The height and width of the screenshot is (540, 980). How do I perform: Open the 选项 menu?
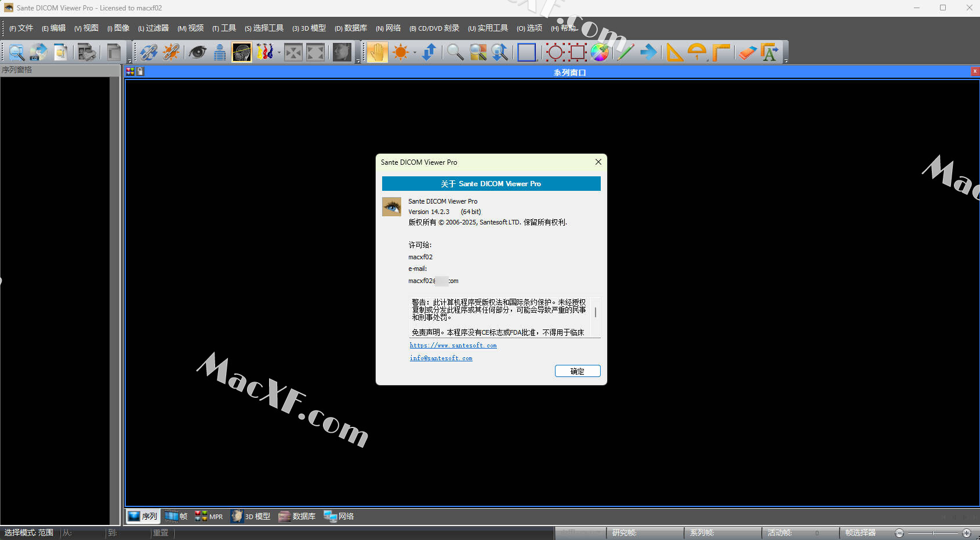[529, 28]
